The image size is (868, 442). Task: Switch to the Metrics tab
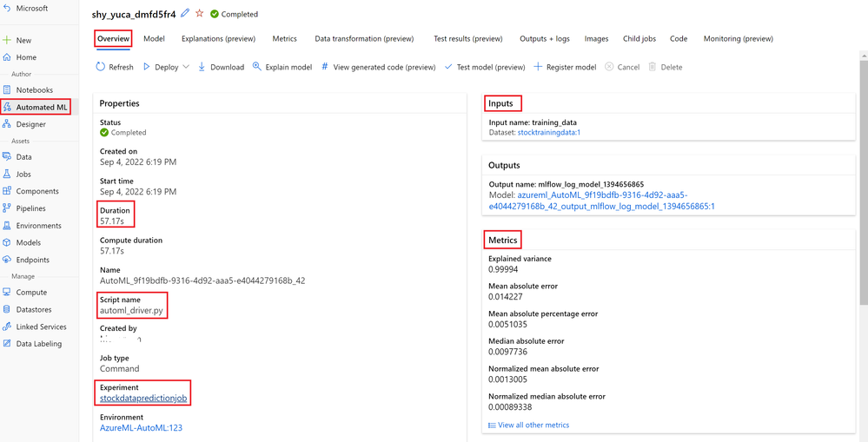click(x=284, y=39)
